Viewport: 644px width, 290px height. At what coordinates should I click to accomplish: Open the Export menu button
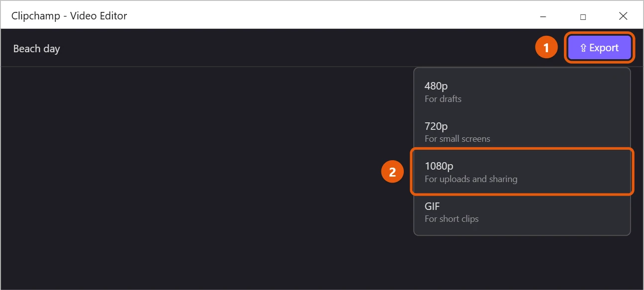click(x=599, y=48)
